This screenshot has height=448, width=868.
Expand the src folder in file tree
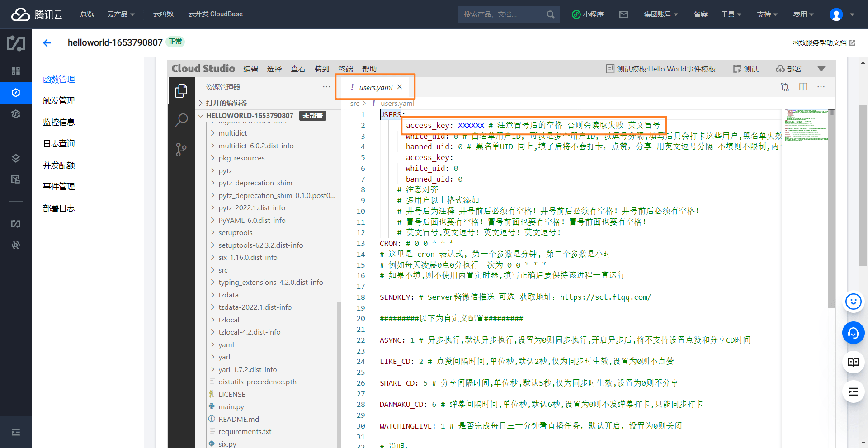coord(223,270)
